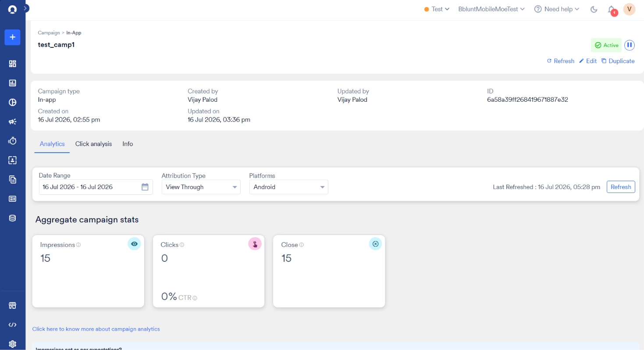Click the Created on 16 Jul 2026, 02:55 pm text

pos(69,120)
